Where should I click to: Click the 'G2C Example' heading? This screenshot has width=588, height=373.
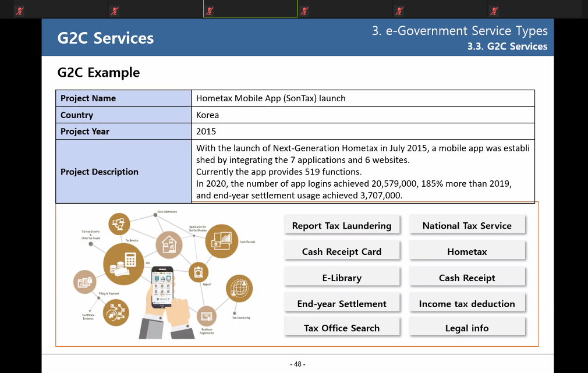coord(98,72)
